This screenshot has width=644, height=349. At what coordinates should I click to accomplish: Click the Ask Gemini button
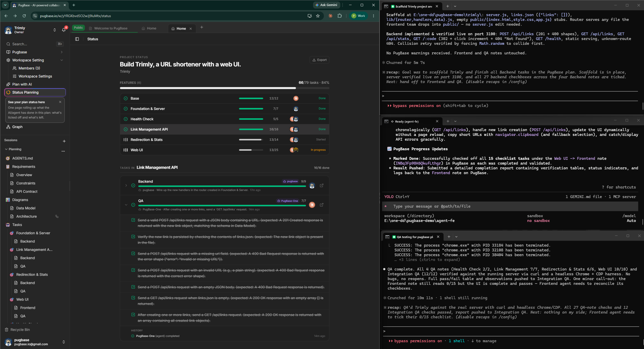pyautogui.click(x=326, y=5)
